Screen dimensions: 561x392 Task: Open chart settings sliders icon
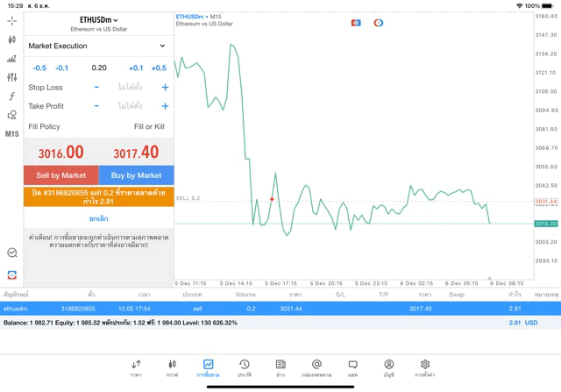tap(11, 77)
